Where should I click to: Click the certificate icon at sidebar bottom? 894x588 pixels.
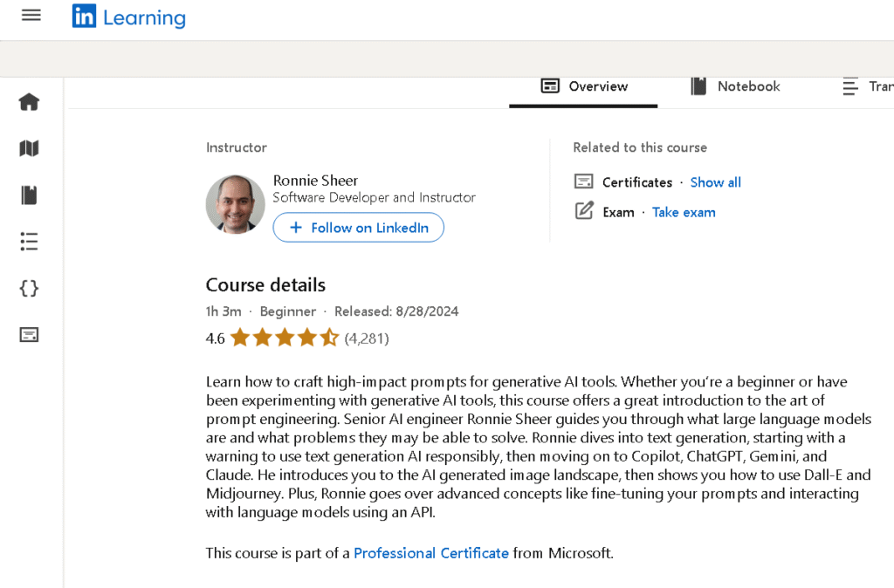point(29,334)
